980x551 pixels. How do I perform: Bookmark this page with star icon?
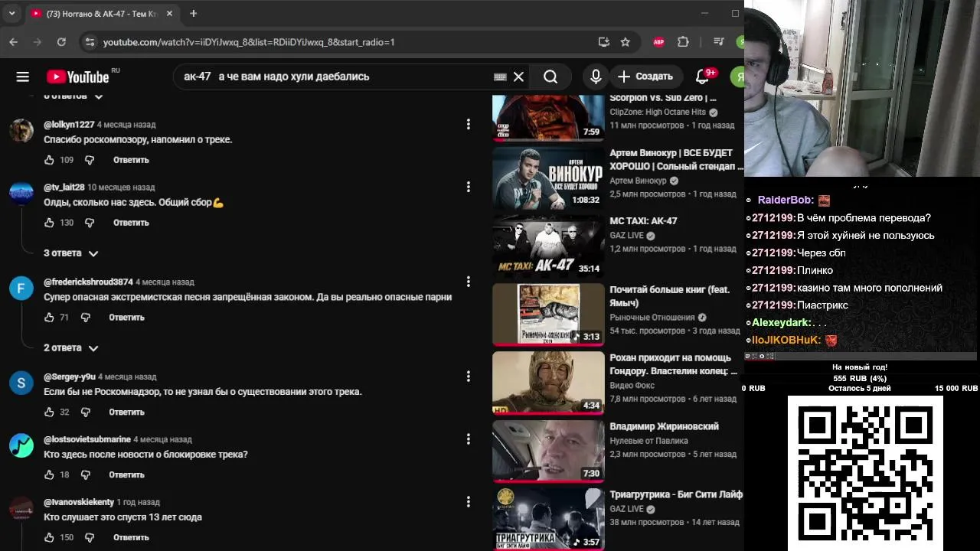pos(626,42)
